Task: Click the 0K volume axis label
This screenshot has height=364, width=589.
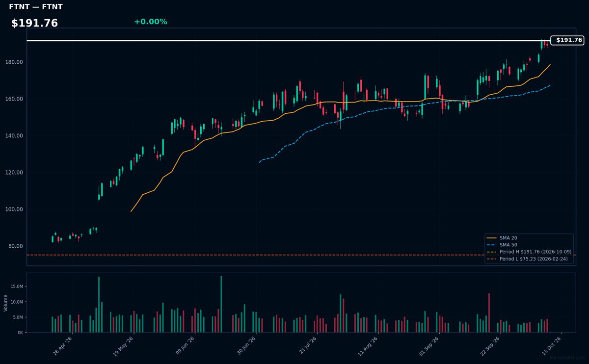Action: 20,333
